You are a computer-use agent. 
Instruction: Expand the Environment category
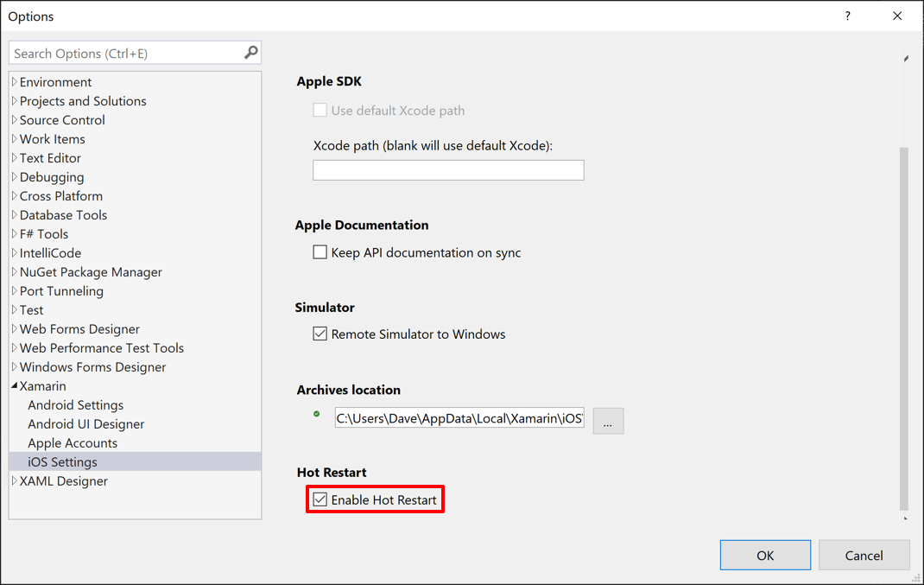click(14, 81)
